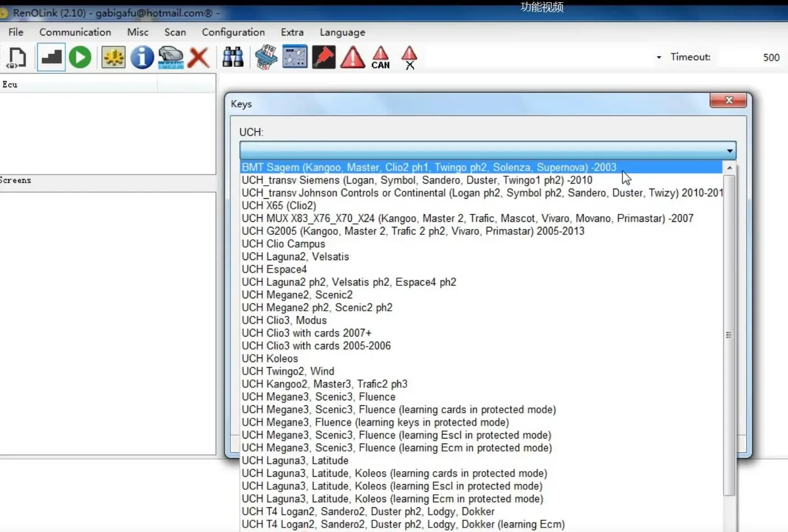Select UCH G2005 2005-2013
Viewport: 788px width, 532px height.
481,231
